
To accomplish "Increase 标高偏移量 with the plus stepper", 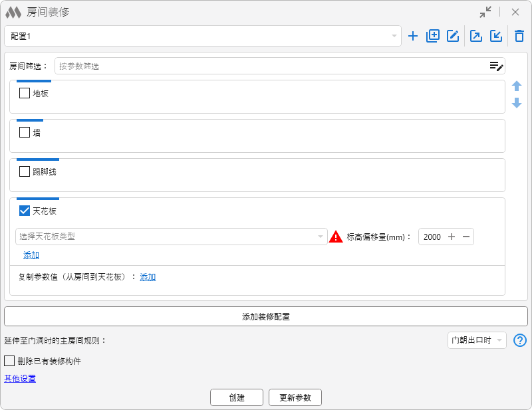I will point(452,237).
